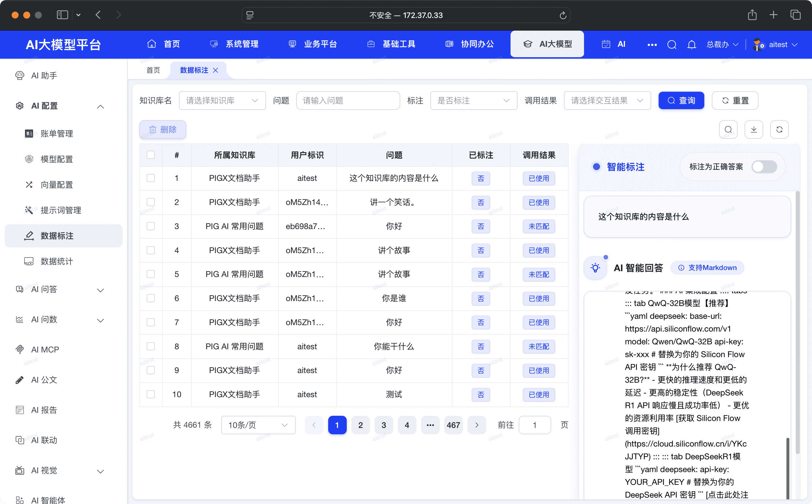Click the 查询 search button

click(x=681, y=100)
